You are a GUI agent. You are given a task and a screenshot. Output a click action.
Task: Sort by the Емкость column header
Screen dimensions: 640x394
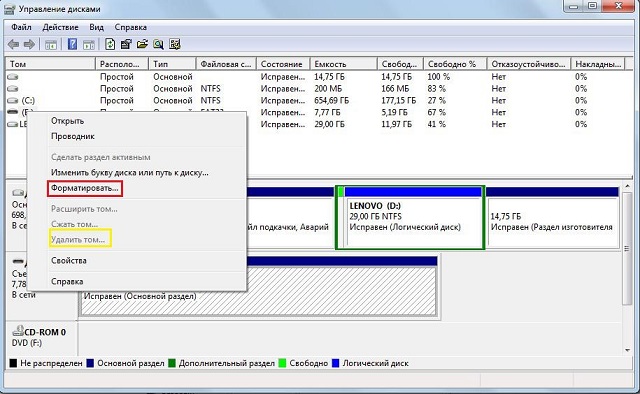(343, 64)
